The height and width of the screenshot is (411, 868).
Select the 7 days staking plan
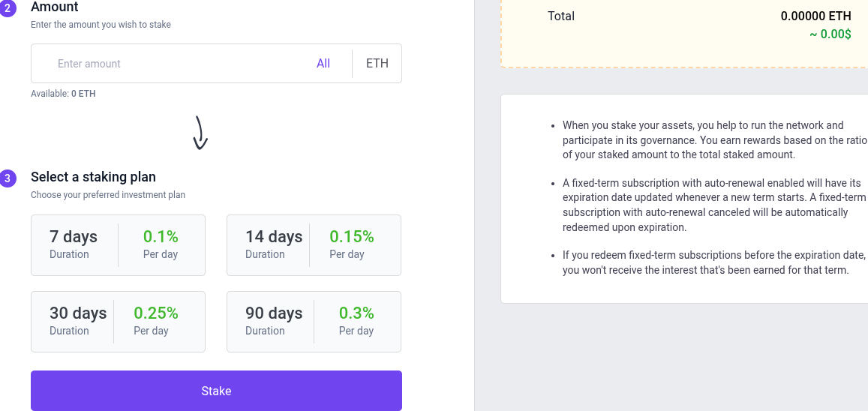pos(118,245)
